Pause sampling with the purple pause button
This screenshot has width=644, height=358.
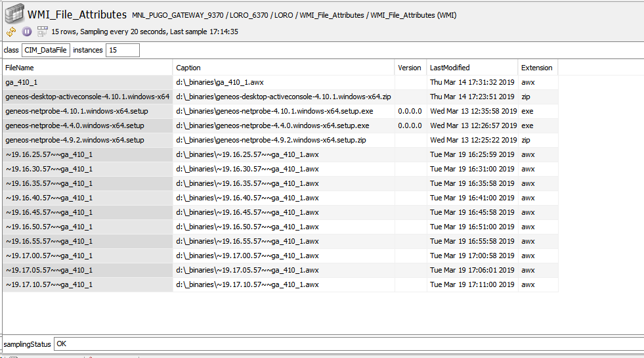pyautogui.click(x=27, y=32)
